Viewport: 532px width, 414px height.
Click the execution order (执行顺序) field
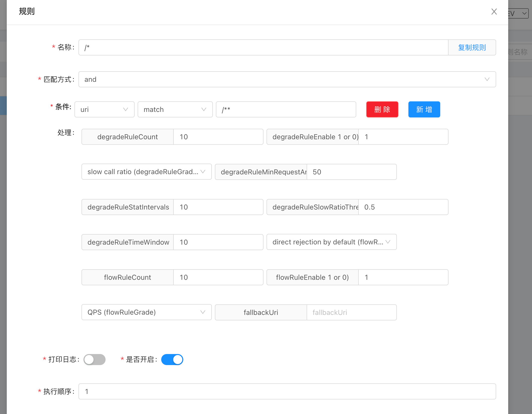pos(287,391)
